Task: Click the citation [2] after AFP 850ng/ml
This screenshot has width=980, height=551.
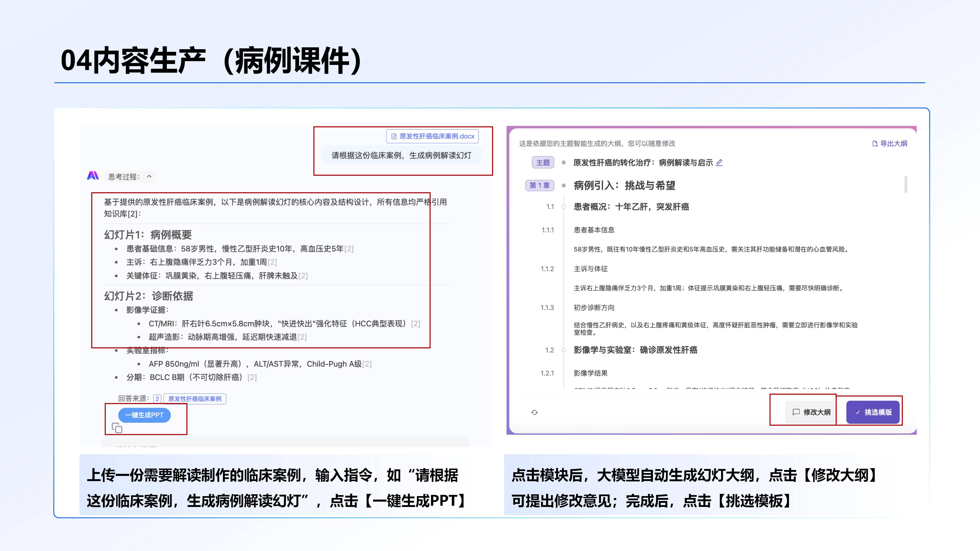Action: [x=366, y=364]
